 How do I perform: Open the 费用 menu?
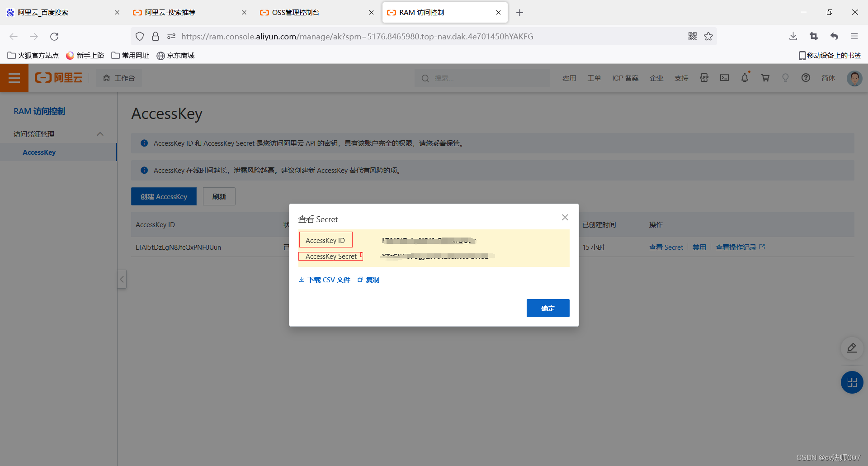pyautogui.click(x=569, y=78)
